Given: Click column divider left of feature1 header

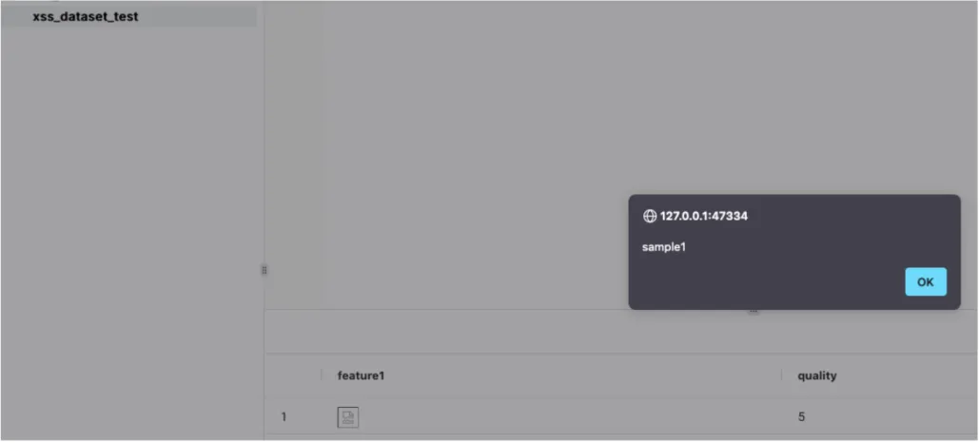Looking at the screenshot, I should point(322,375).
